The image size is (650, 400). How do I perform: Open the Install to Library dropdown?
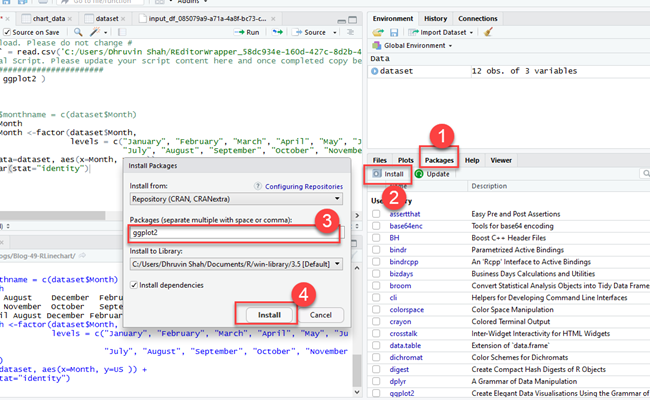click(236, 264)
